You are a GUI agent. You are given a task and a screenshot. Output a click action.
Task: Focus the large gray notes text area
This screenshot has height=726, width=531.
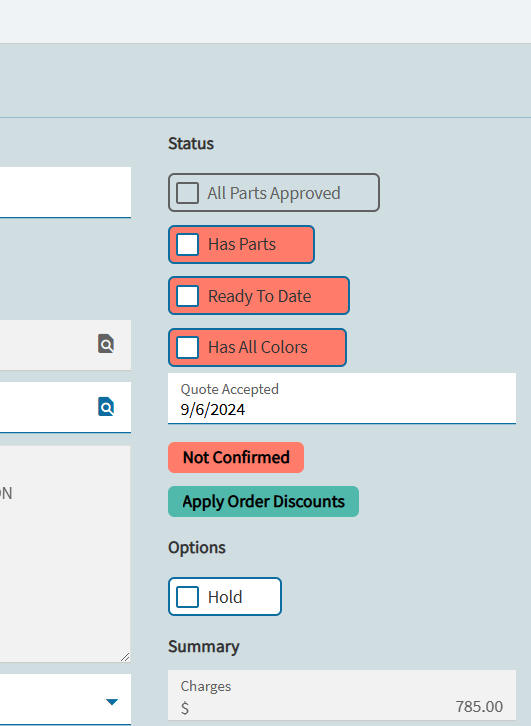(65, 554)
